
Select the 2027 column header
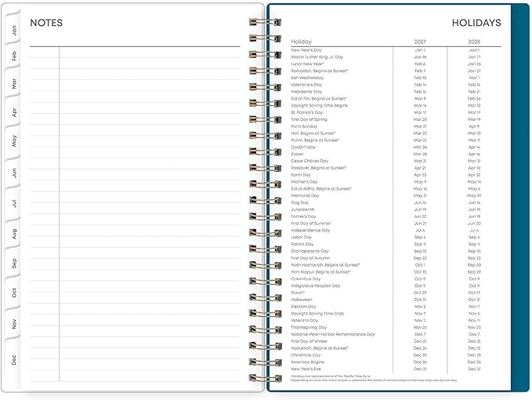(420, 42)
